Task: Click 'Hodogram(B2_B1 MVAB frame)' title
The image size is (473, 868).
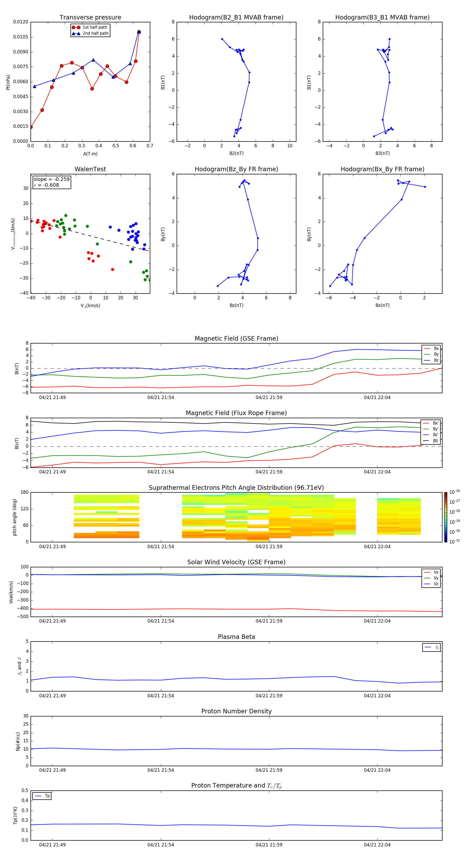Action: (x=236, y=17)
